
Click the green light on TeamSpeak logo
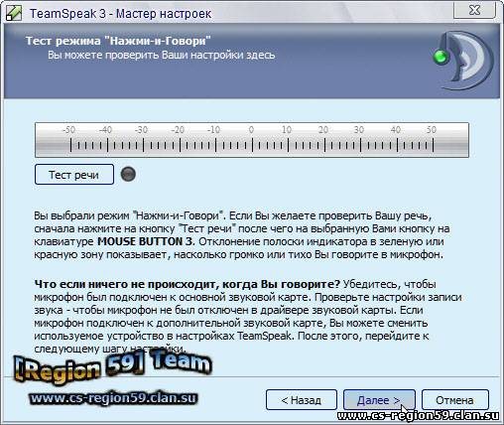[x=441, y=57]
